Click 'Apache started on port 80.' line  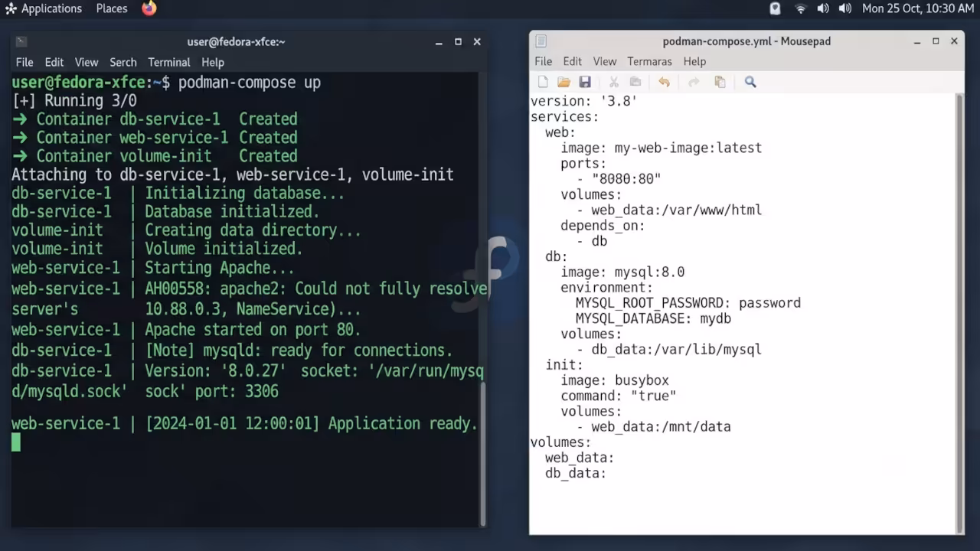(186, 331)
